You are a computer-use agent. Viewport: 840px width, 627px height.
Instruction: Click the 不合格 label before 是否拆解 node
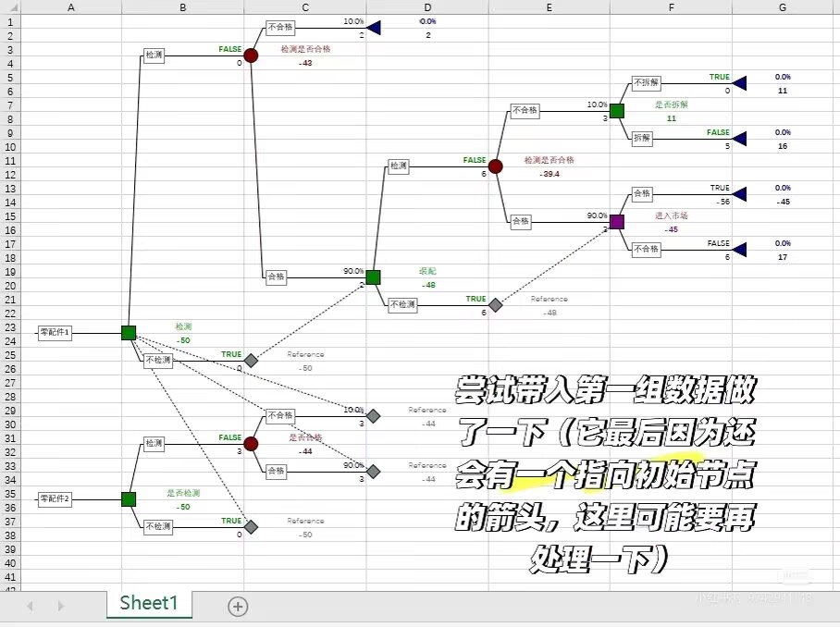click(x=525, y=110)
